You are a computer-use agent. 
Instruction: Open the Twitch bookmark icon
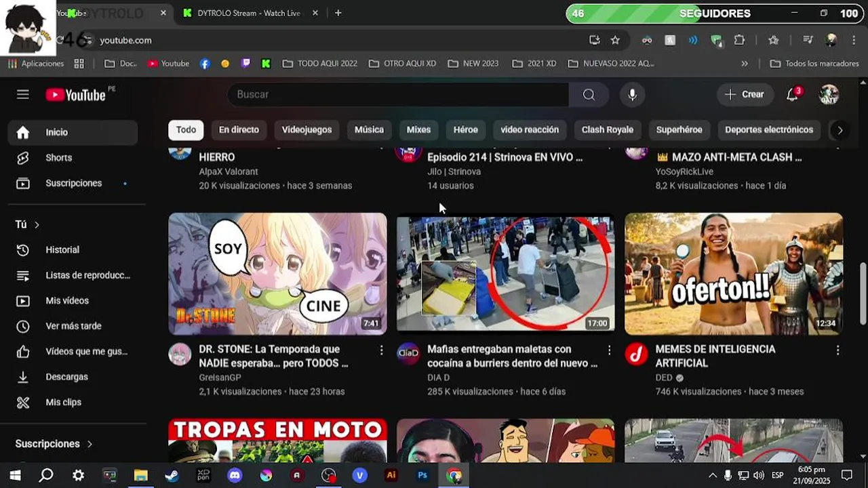(x=245, y=64)
